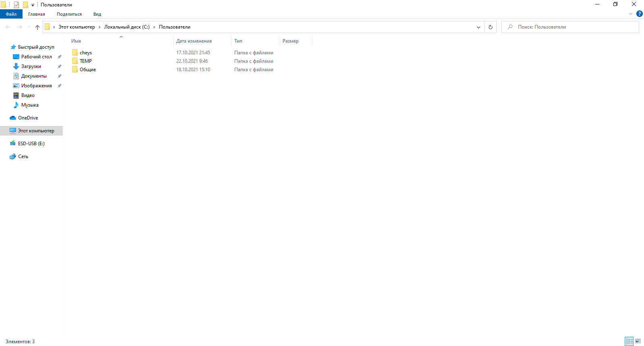Image resolution: width=644 pixels, height=346 pixels.
Task: Click the New folder quick access icon
Action: pyautogui.click(x=25, y=5)
